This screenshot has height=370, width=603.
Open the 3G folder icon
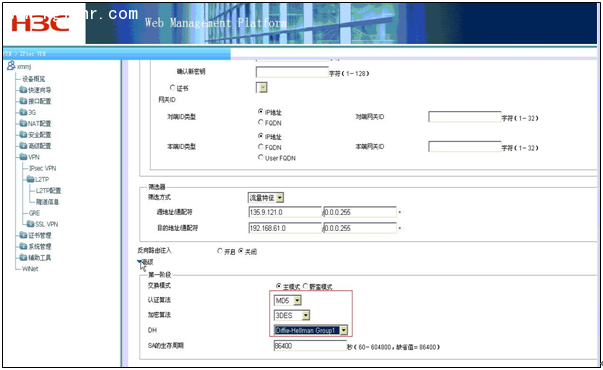(23, 112)
